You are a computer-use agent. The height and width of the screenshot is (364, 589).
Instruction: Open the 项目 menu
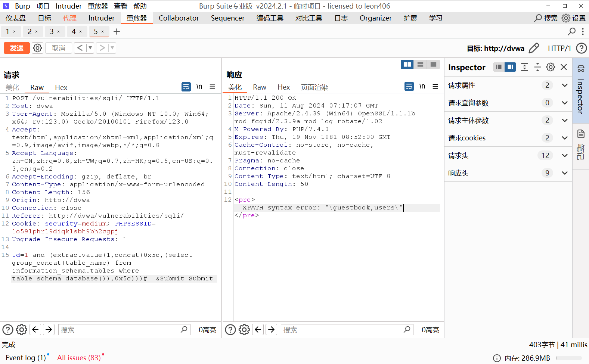pos(43,6)
